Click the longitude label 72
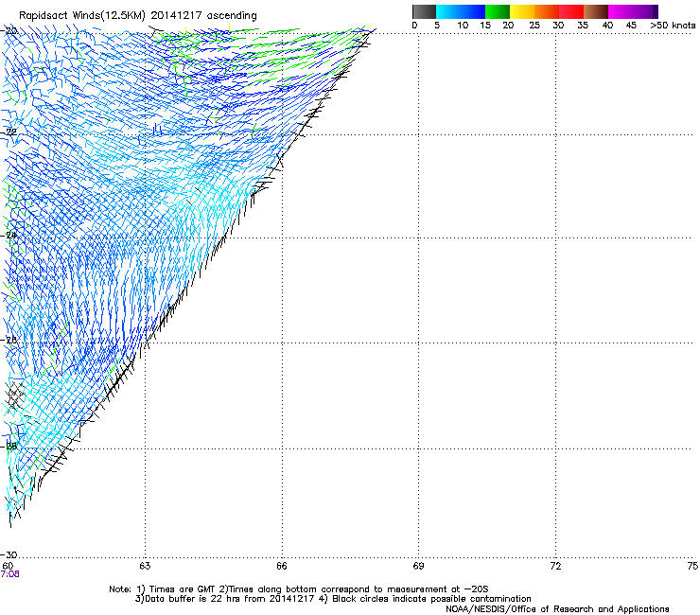700x615 pixels. 555,566
